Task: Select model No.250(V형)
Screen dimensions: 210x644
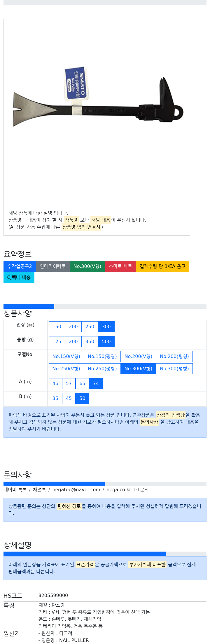Action: (66, 368)
